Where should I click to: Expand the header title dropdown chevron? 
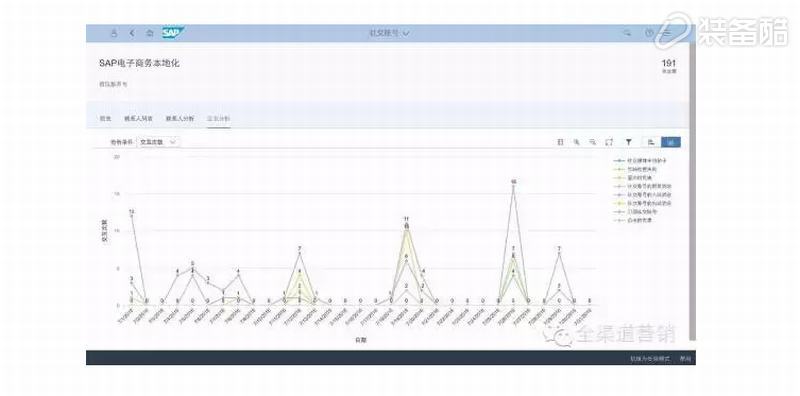(407, 33)
